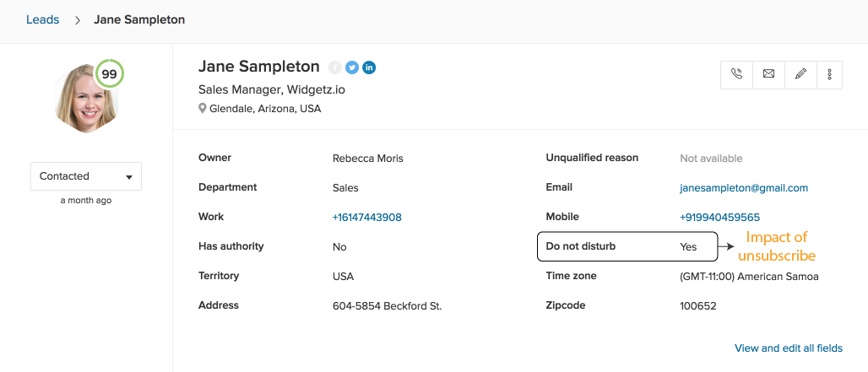Go back to Leads breadcrumb
Screen dimensions: 868x372
tap(42, 19)
